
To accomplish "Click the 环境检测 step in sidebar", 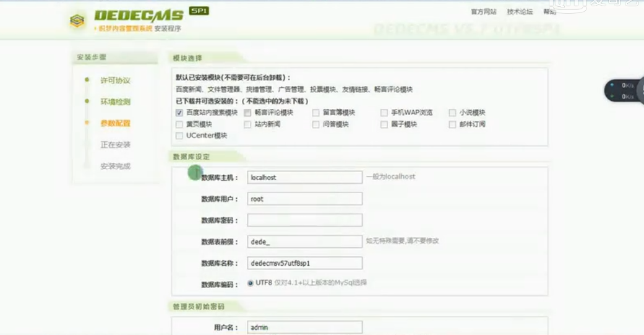I will 115,102.
